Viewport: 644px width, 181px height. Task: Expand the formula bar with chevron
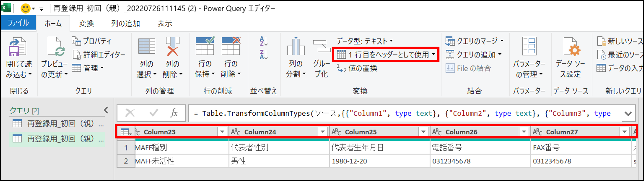tap(628, 114)
